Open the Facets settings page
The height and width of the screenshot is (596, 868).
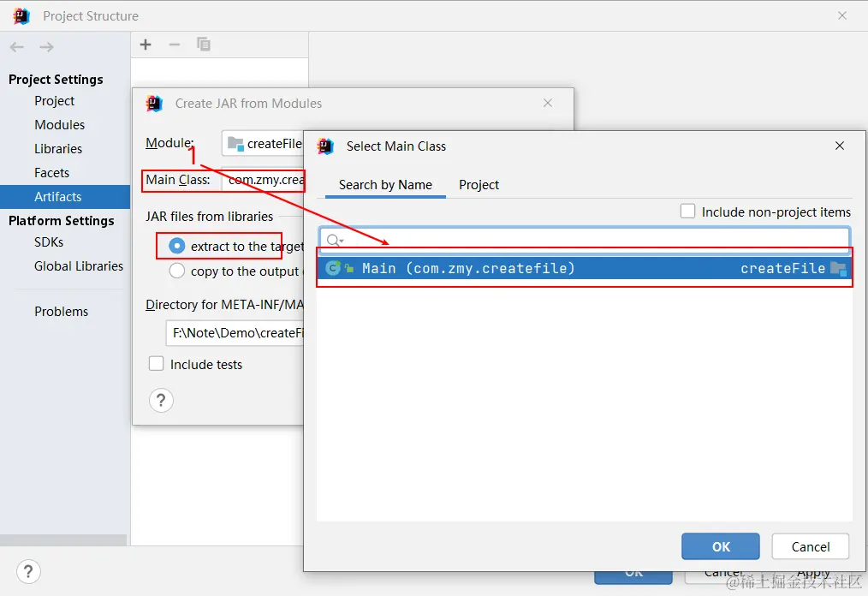click(51, 173)
